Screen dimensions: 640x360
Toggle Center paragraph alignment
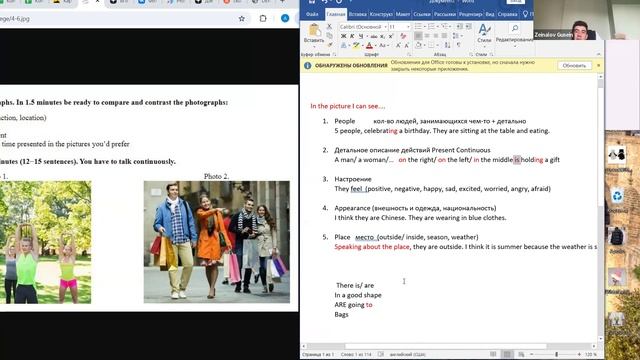point(427,36)
